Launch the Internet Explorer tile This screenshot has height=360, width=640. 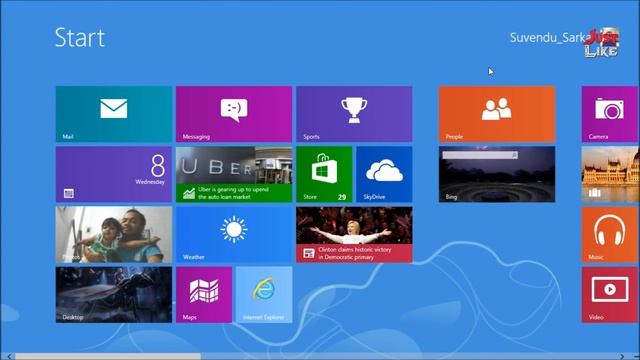coord(264,295)
